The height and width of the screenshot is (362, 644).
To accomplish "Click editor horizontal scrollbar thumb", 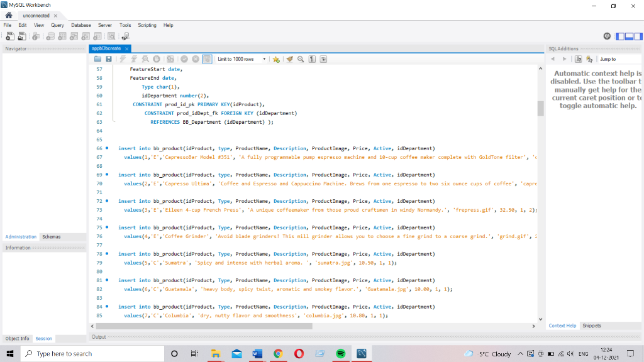I will pyautogui.click(x=204, y=326).
